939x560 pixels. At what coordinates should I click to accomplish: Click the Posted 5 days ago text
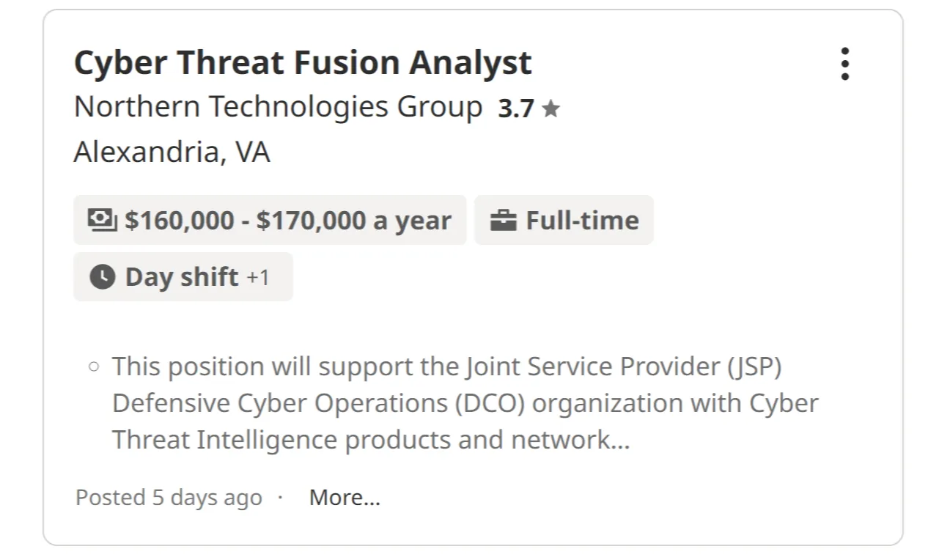(x=169, y=498)
